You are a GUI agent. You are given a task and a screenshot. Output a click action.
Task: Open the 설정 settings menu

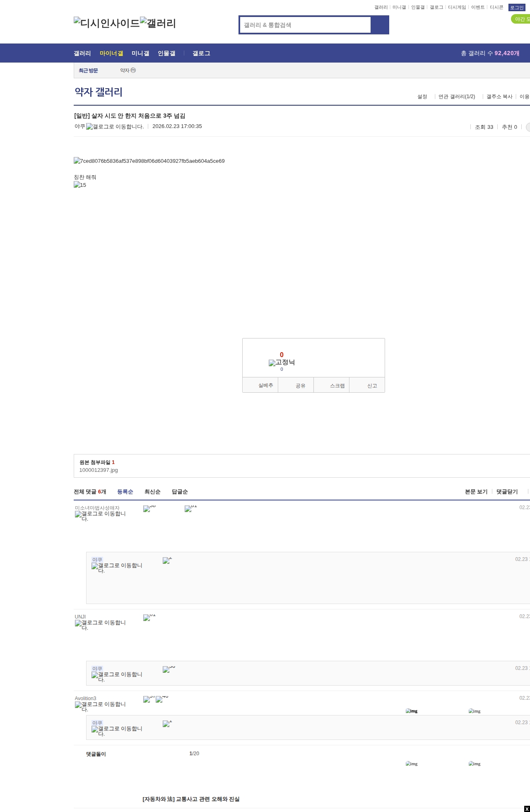click(422, 97)
